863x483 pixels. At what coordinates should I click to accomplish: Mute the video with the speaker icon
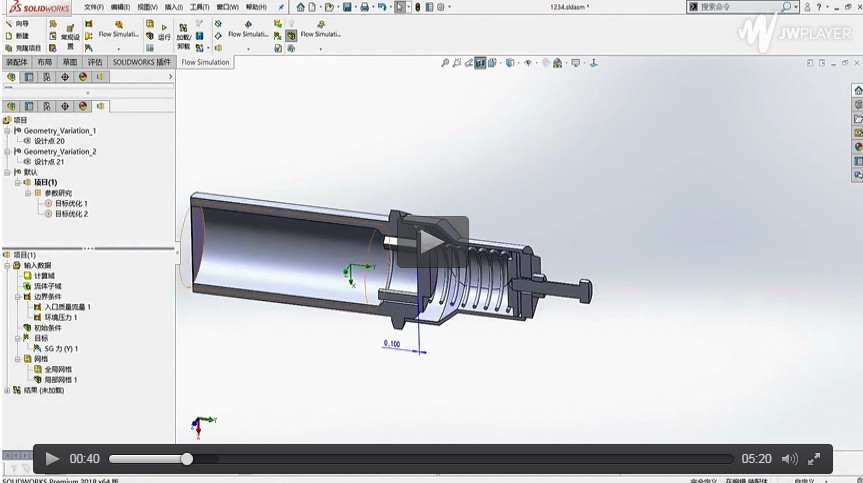coord(788,459)
